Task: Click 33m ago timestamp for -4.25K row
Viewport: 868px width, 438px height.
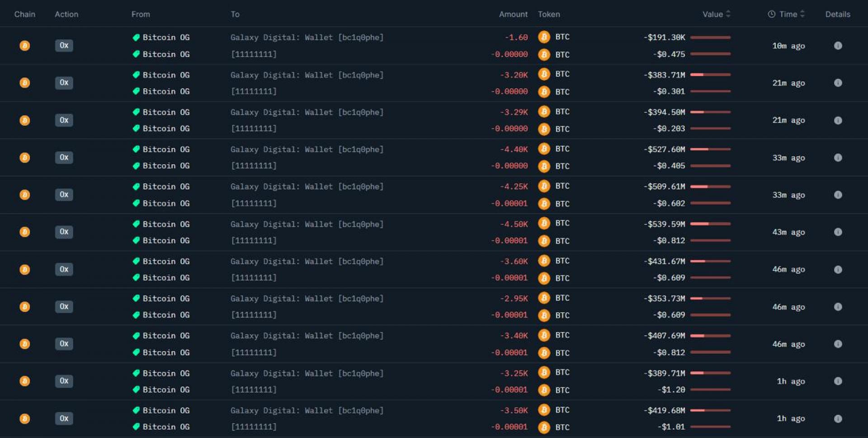Action: point(788,195)
